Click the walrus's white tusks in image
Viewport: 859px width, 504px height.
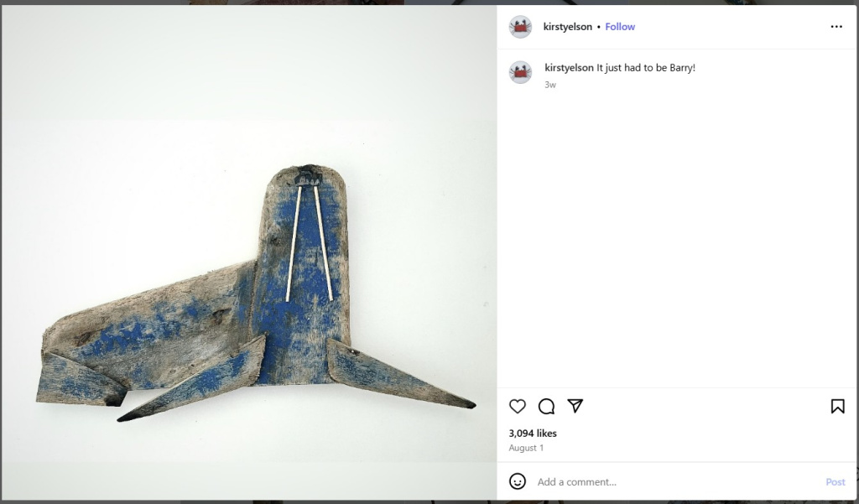click(x=310, y=244)
